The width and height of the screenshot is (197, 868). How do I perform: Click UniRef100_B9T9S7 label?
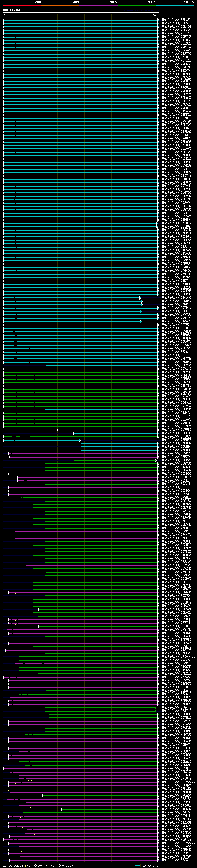176,406
